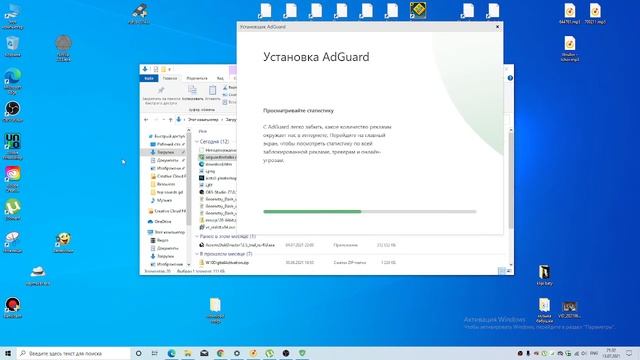Viewport: 640px width, 360px height.
Task: Click Explorer help question mark icon
Action: point(510,78)
